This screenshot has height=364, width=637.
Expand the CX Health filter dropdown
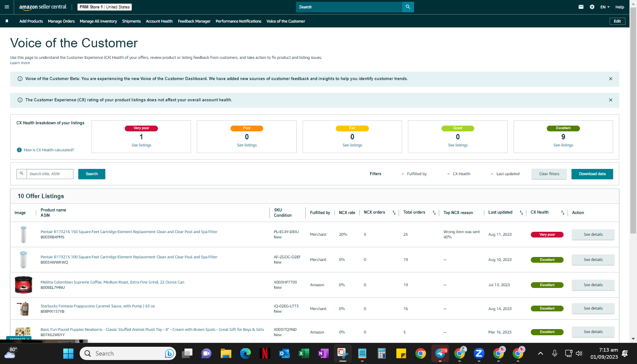[x=459, y=174]
